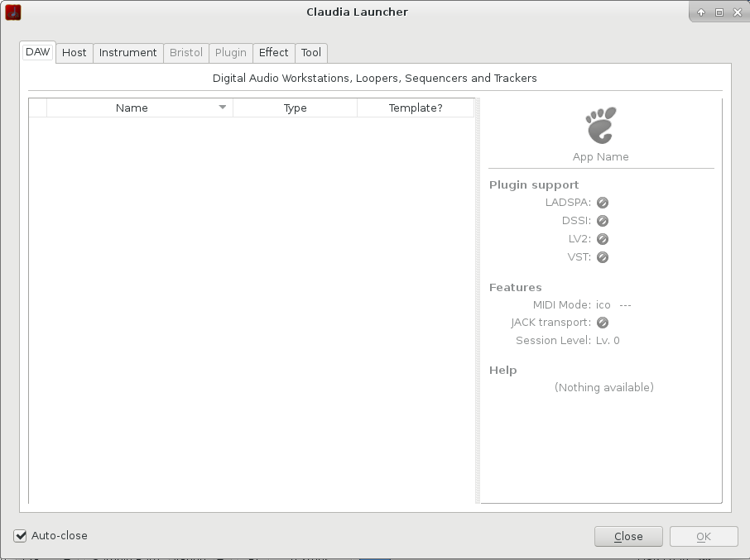Viewport: 750px width, 560px height.
Task: Click the JACK transport status icon
Action: click(603, 323)
